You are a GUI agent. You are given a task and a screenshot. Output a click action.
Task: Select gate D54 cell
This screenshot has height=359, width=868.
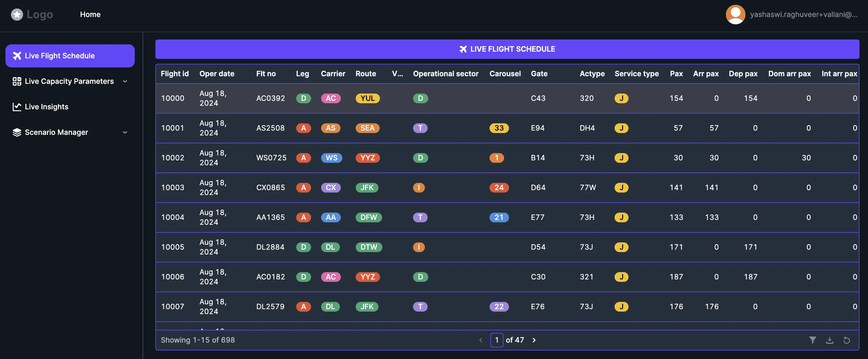point(538,247)
